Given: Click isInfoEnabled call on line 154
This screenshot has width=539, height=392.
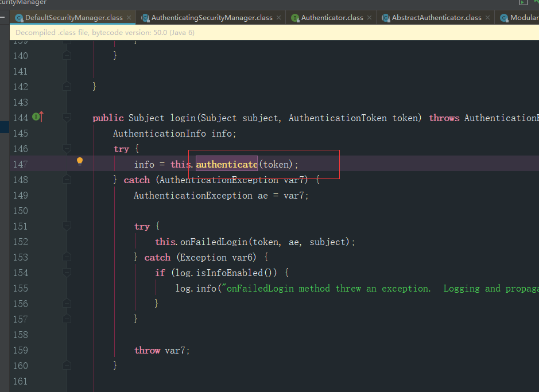Looking at the screenshot, I should point(229,273).
